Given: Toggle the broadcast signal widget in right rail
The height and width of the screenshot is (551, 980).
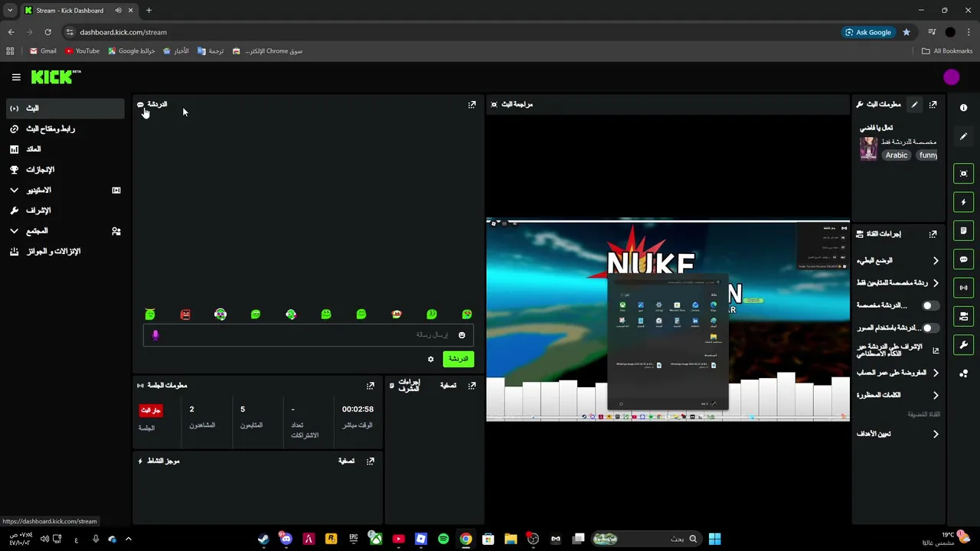Looking at the screenshot, I should tap(963, 288).
